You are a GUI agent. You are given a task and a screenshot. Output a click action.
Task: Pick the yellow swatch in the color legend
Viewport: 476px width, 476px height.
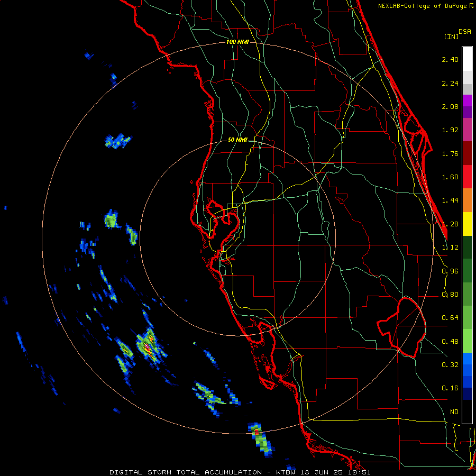tap(467, 224)
